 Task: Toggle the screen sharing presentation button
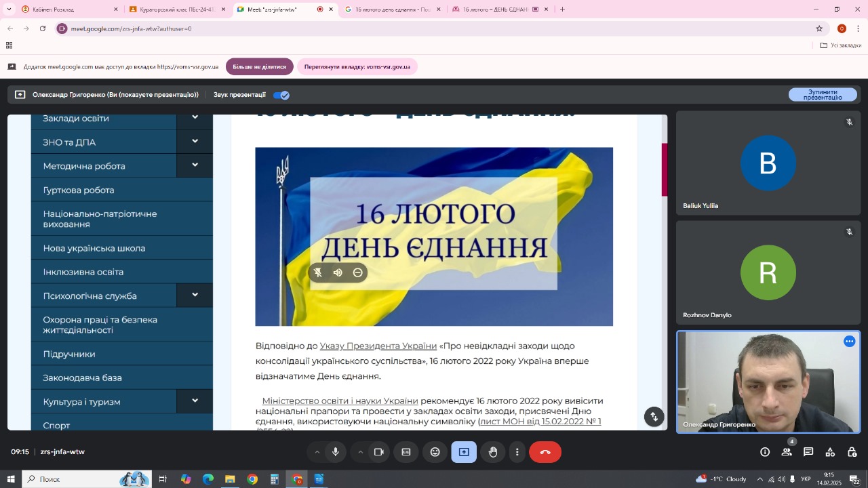464,452
